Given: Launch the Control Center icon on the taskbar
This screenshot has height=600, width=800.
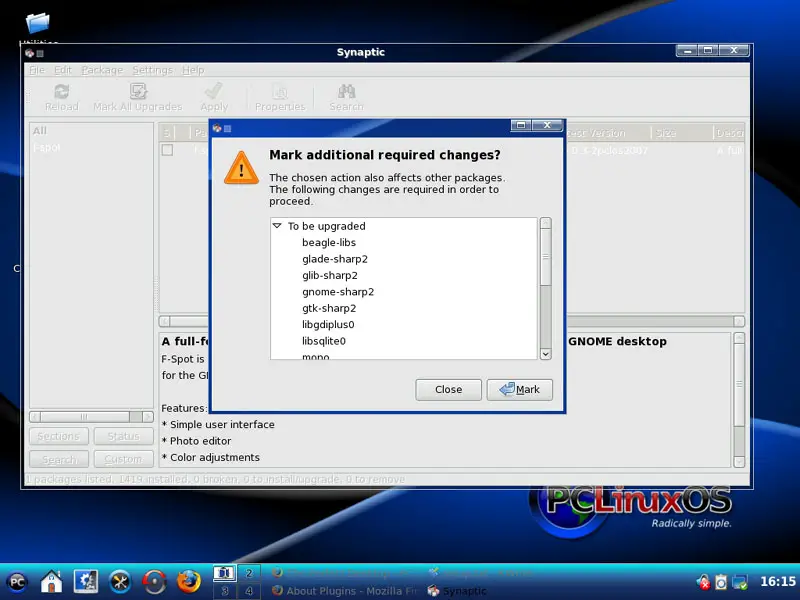Looking at the screenshot, I should point(86,582).
